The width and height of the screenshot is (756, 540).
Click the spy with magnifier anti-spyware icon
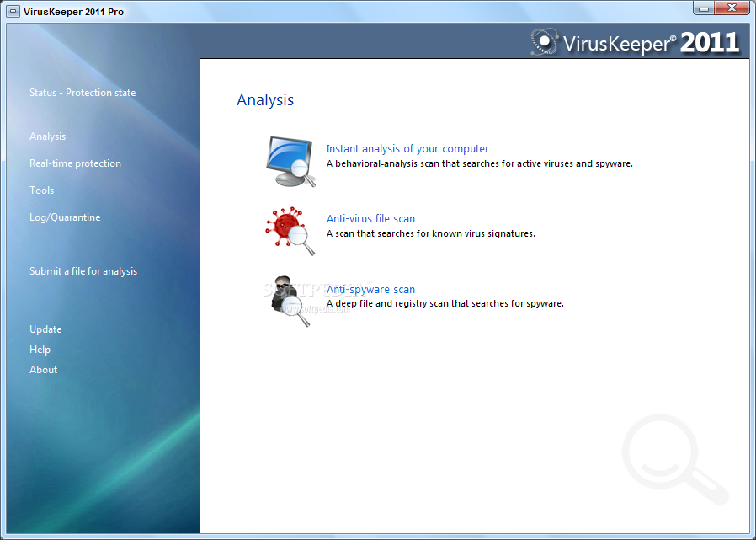tap(290, 301)
